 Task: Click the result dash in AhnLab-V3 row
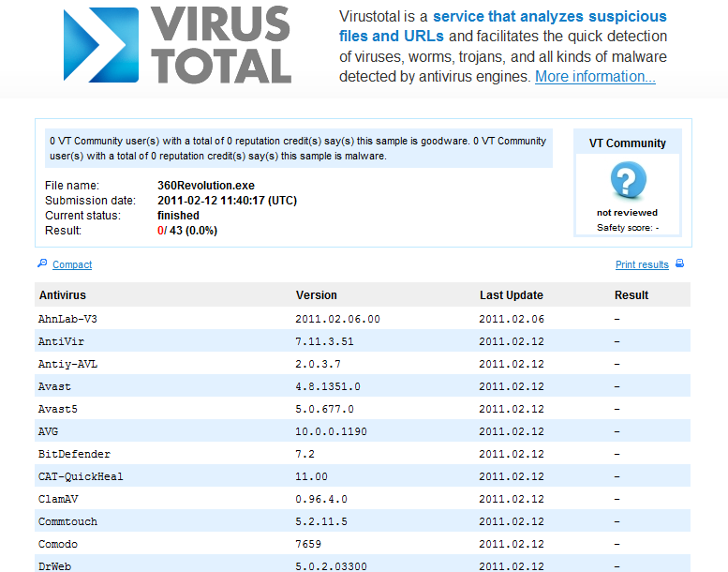(x=617, y=319)
